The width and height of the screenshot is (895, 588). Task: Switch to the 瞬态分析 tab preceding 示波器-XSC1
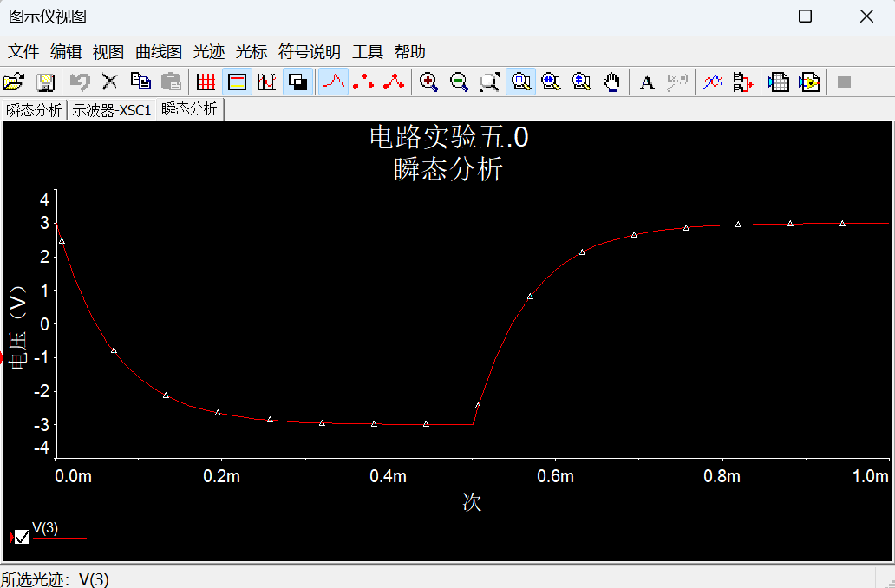coord(34,110)
